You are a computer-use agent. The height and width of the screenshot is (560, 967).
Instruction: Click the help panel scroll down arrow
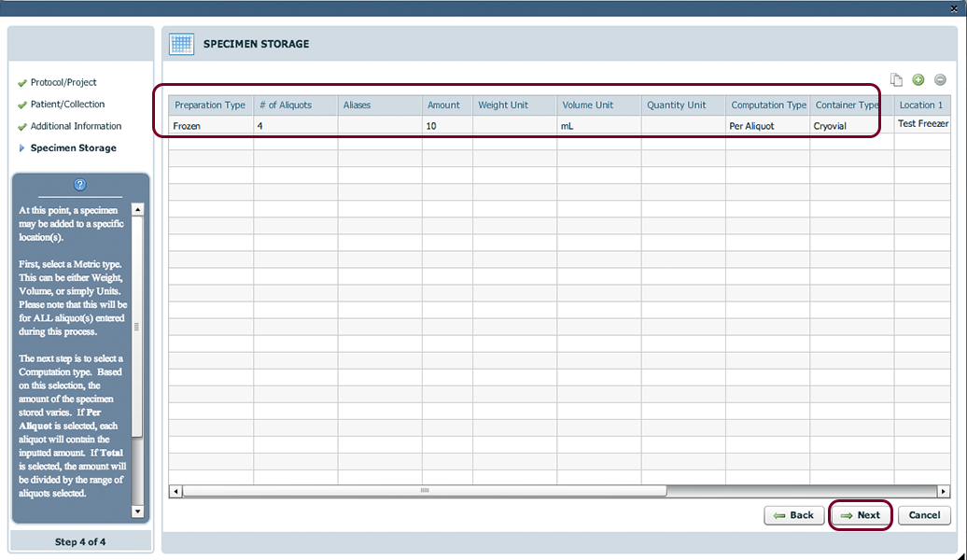pyautogui.click(x=137, y=511)
